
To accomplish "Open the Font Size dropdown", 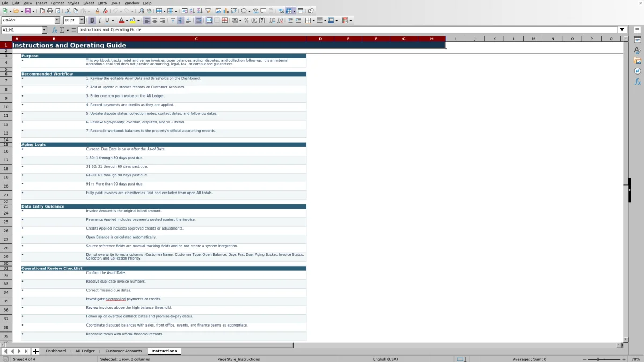I will (82, 20).
